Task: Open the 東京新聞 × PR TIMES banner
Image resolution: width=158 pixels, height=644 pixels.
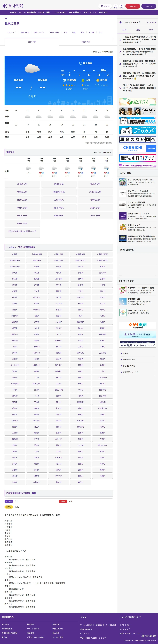Action: (138, 335)
